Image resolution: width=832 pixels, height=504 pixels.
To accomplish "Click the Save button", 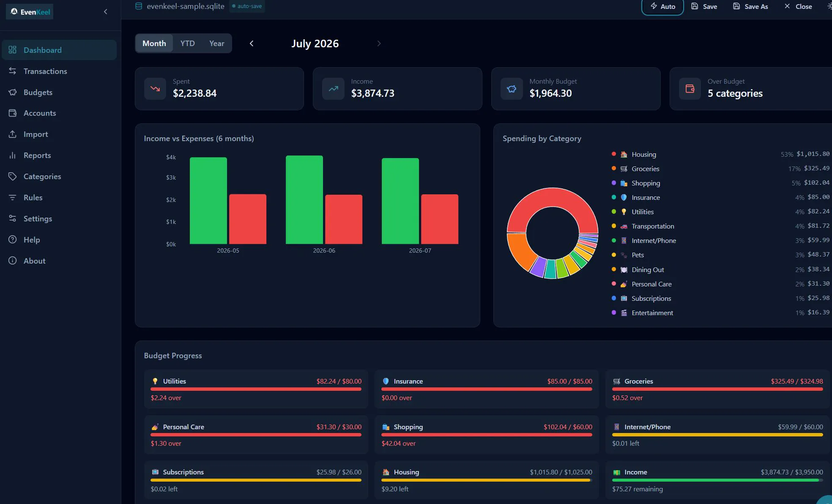I will [704, 6].
